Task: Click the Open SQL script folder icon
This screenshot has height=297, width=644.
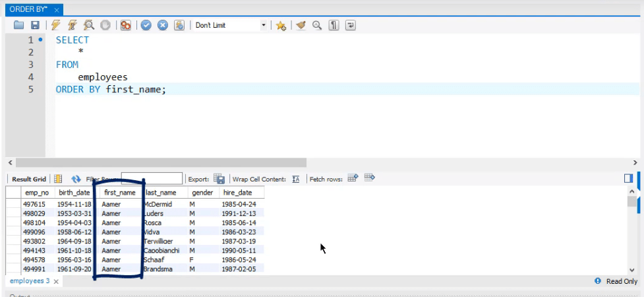Action: [18, 25]
